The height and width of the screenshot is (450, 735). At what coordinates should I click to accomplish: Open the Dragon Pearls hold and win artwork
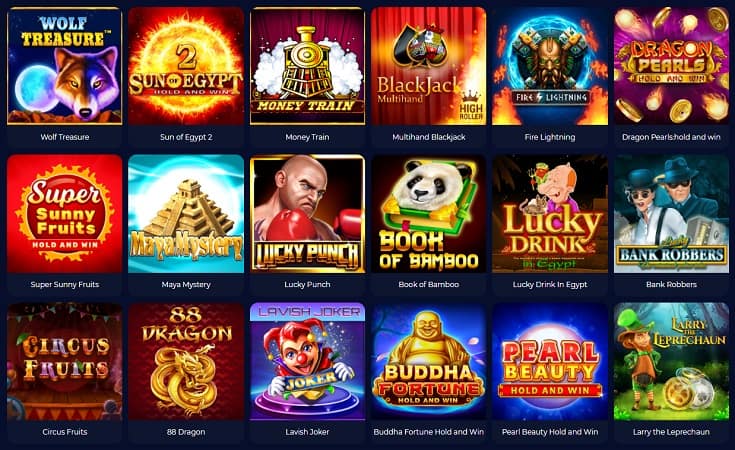[671, 66]
